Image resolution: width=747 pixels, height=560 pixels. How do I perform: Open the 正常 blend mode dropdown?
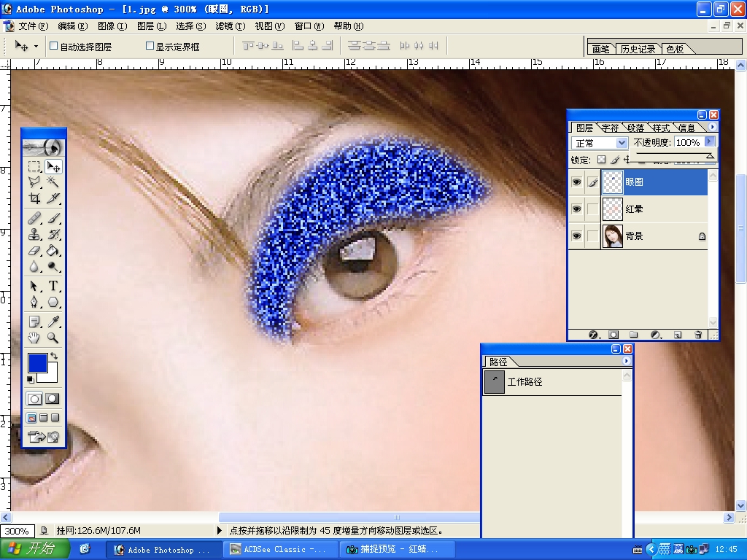pos(622,143)
